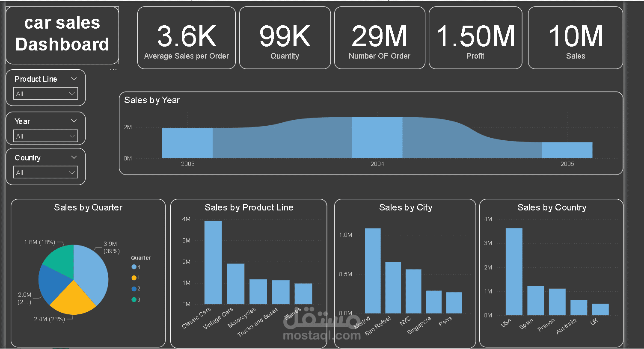Open the Product Line slicer dropdown
The width and height of the screenshot is (644, 349).
pos(46,94)
